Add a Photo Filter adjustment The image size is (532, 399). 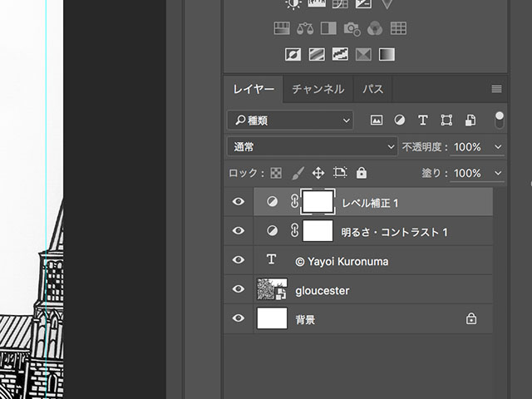point(352,28)
